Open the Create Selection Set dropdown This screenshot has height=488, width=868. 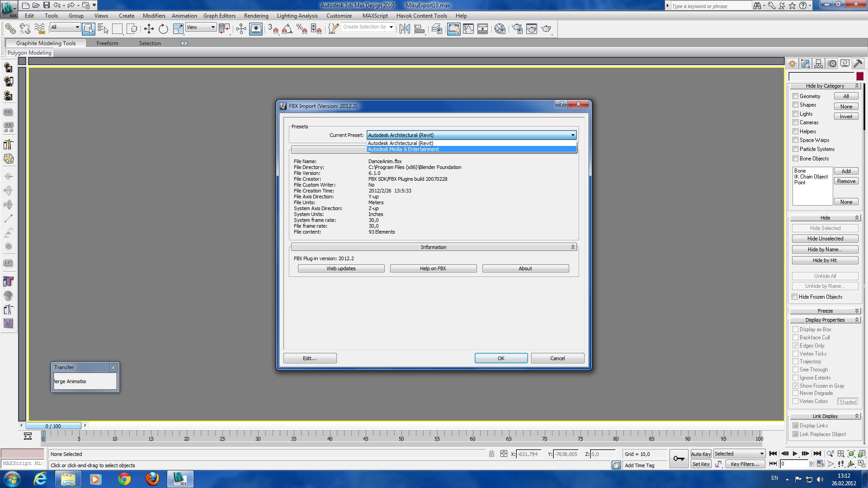[368, 27]
